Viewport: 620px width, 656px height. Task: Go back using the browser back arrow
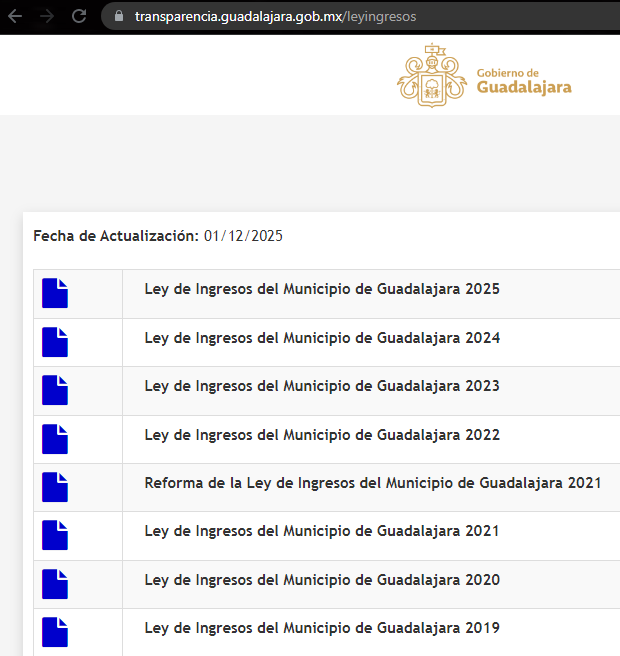16,16
